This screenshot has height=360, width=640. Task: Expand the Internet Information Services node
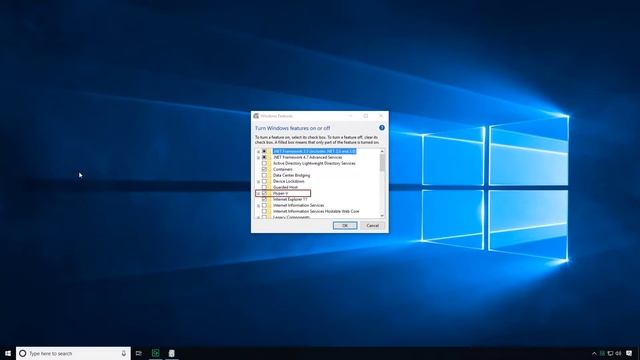258,206
